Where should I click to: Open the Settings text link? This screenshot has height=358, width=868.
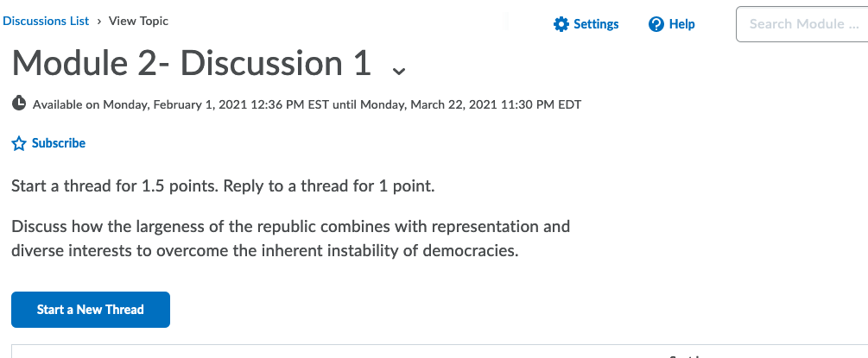596,24
